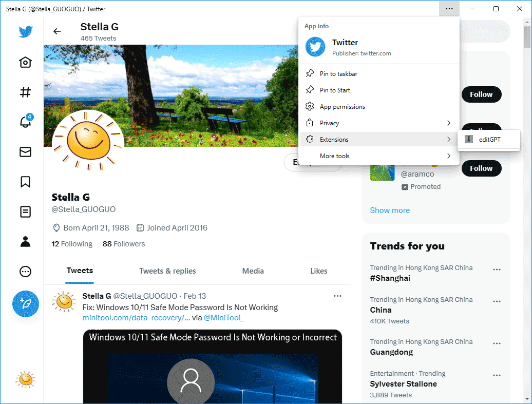Click the pin icon beside Pin to taskbar
The width and height of the screenshot is (532, 404).
click(x=310, y=73)
